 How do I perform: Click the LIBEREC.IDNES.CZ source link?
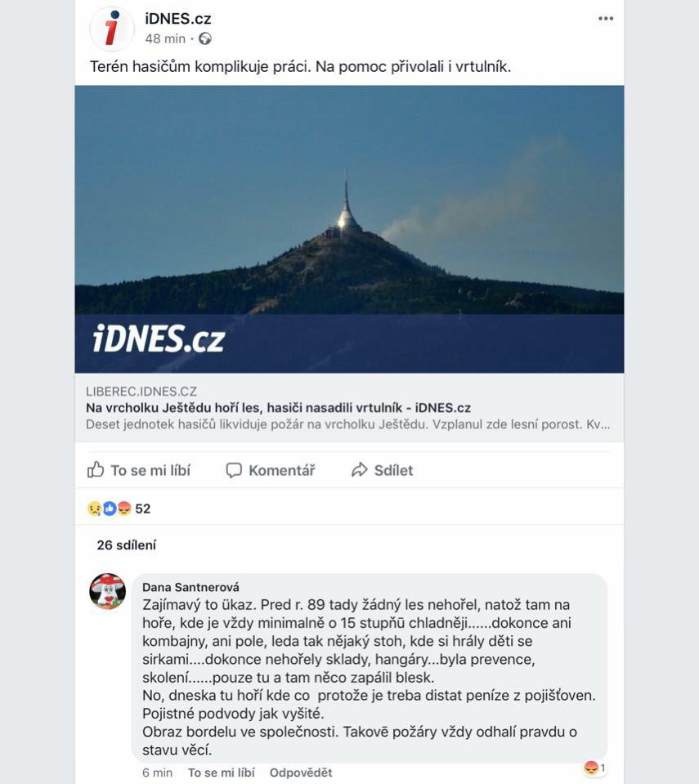click(x=141, y=391)
